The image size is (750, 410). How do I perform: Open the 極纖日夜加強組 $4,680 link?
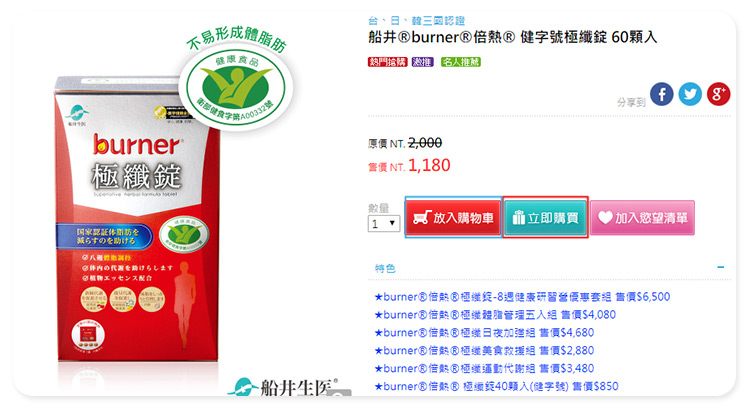click(x=484, y=332)
